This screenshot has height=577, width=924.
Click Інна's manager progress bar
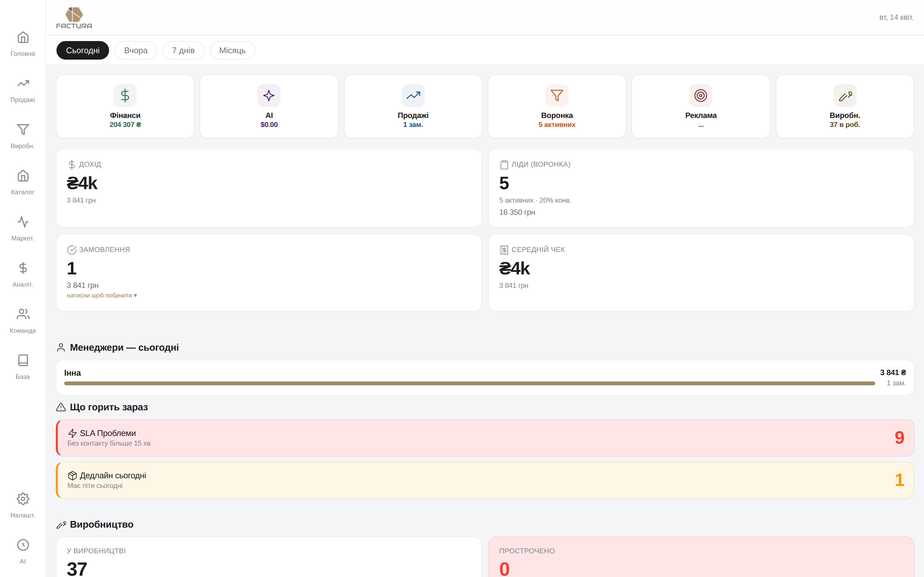click(x=469, y=383)
